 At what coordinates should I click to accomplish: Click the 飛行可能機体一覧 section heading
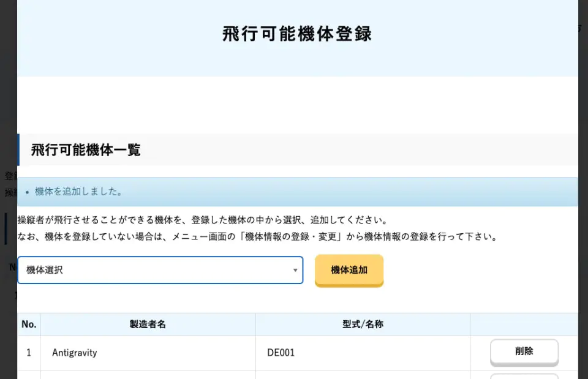point(86,150)
